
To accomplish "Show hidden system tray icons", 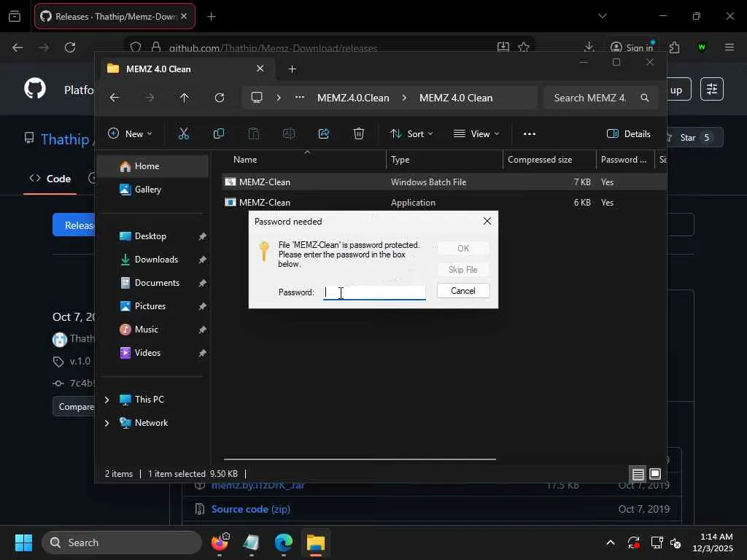I will pyautogui.click(x=611, y=542).
